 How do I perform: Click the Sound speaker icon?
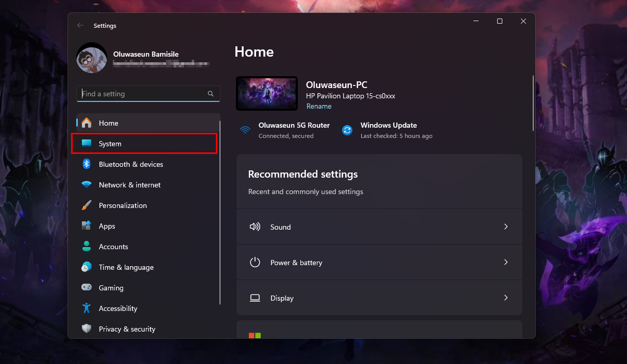(x=255, y=227)
